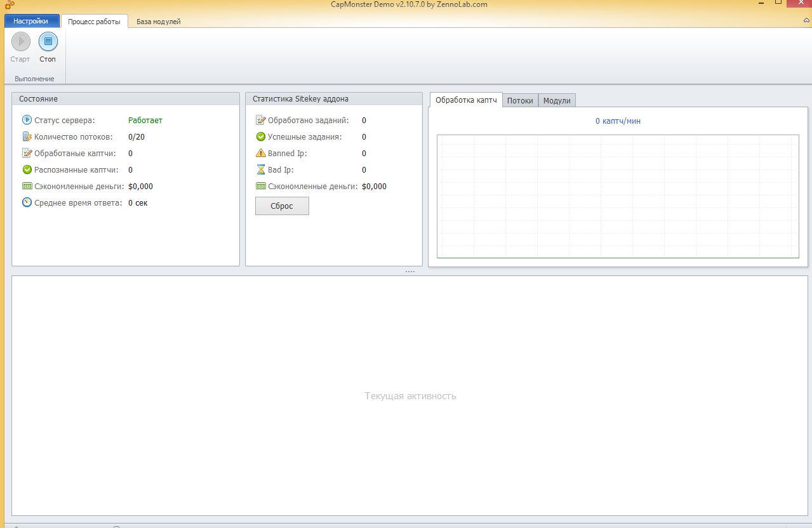Click the CapMonster app icon in title bar
The height and width of the screenshot is (528, 812).
10,5
